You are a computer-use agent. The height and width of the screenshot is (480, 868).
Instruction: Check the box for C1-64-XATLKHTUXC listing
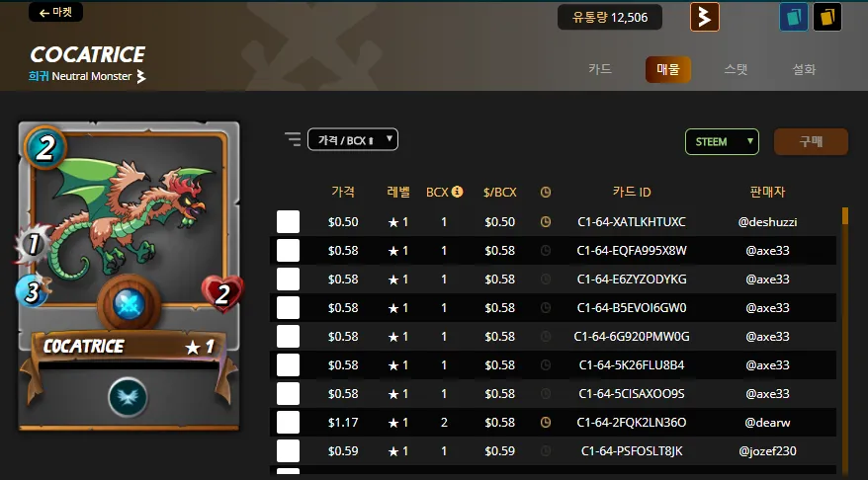(x=288, y=222)
